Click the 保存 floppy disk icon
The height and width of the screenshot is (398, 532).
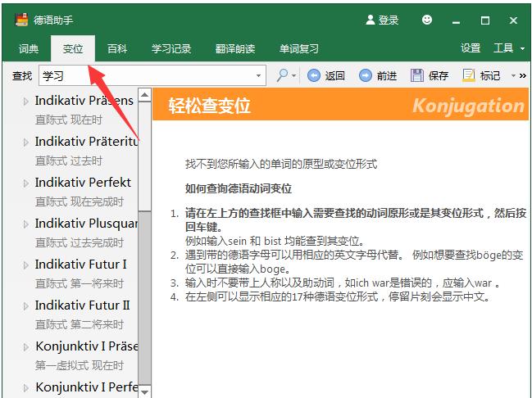[417, 75]
